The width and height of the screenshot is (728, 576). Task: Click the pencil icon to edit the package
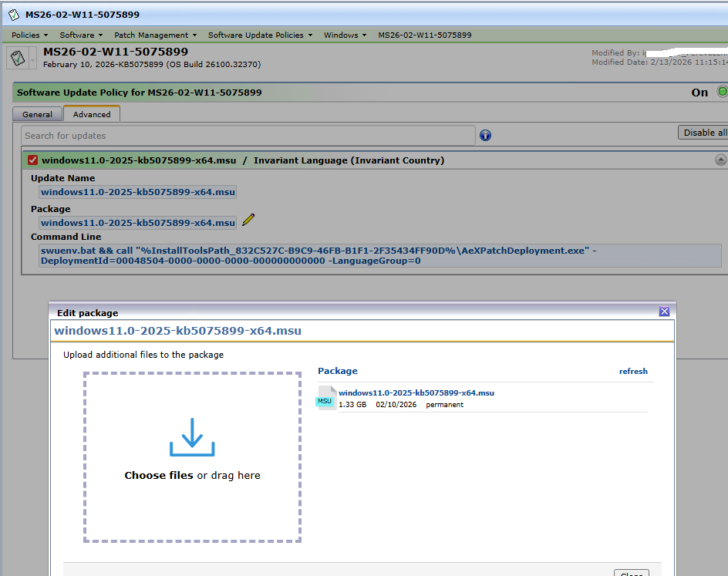pos(248,221)
